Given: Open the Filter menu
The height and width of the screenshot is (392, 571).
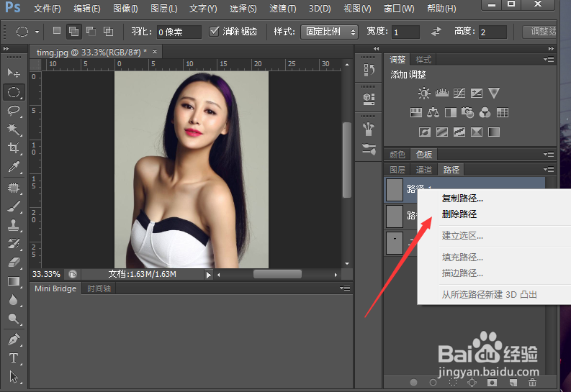Looking at the screenshot, I should click(x=282, y=9).
